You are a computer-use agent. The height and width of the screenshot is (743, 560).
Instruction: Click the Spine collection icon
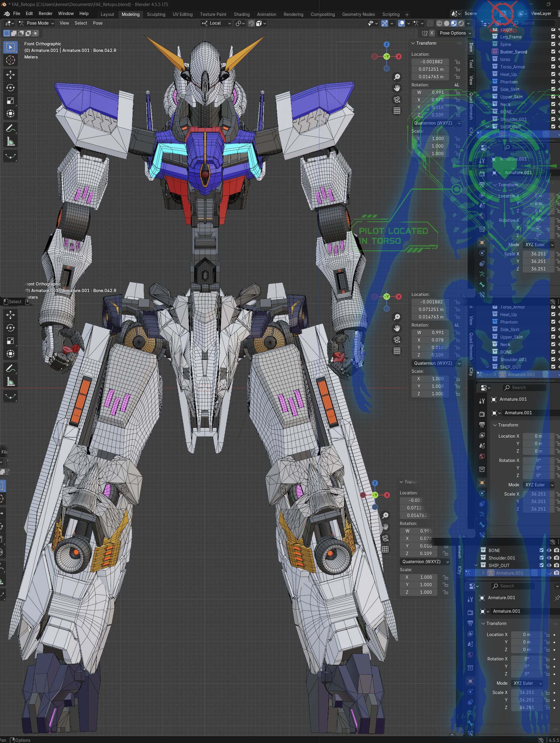pos(495,44)
